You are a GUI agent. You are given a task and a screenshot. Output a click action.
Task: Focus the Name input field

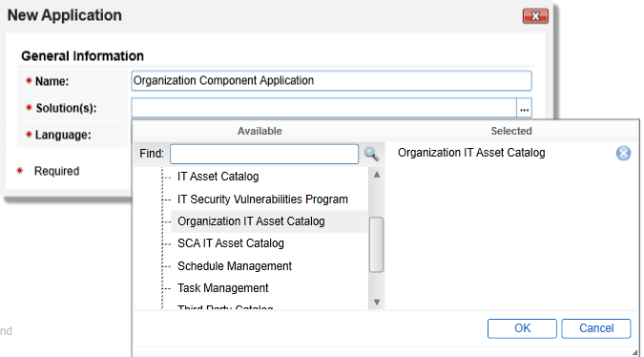click(x=331, y=80)
